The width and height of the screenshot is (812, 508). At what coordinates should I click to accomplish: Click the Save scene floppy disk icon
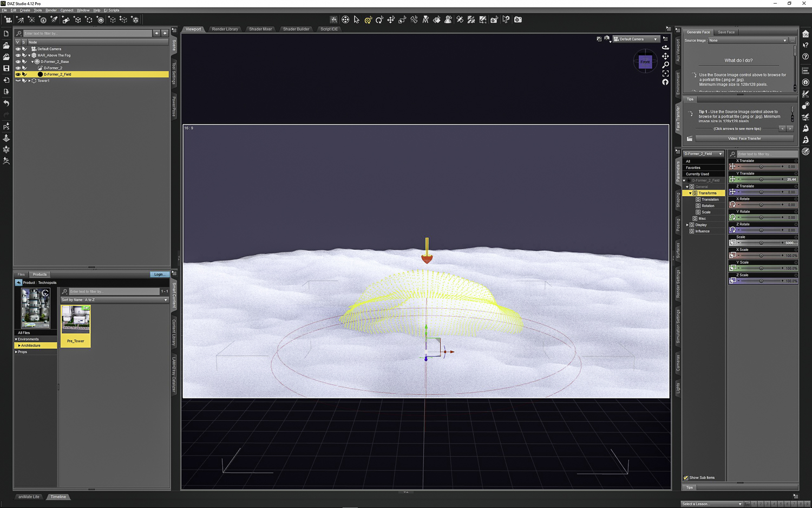tap(6, 68)
